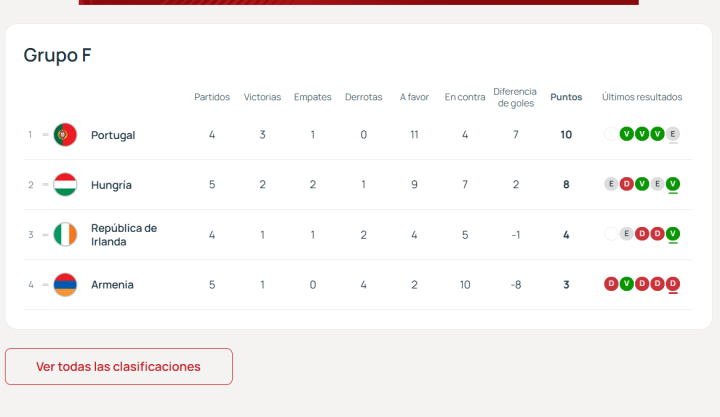
Task: Select Portugal's underlined draw (E) result badge
Action: 673,134
